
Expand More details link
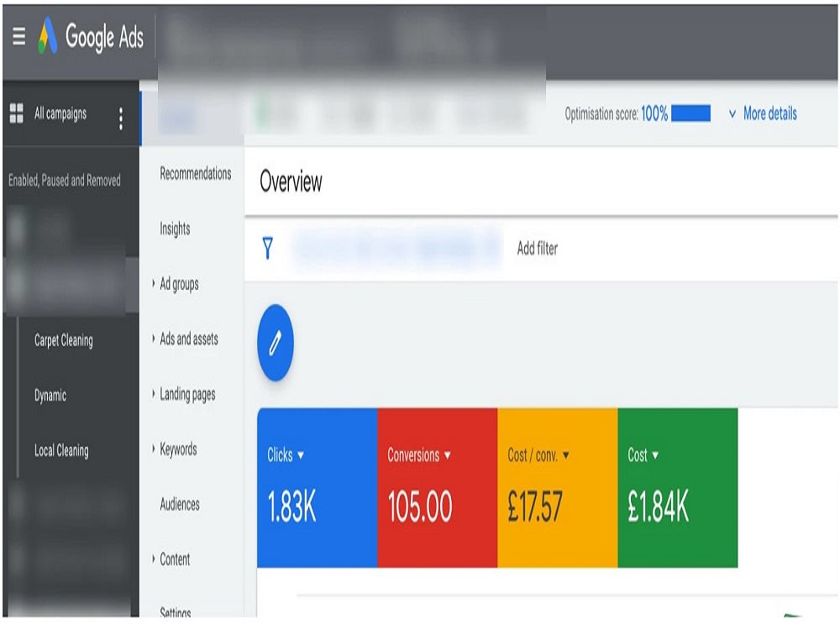769,113
